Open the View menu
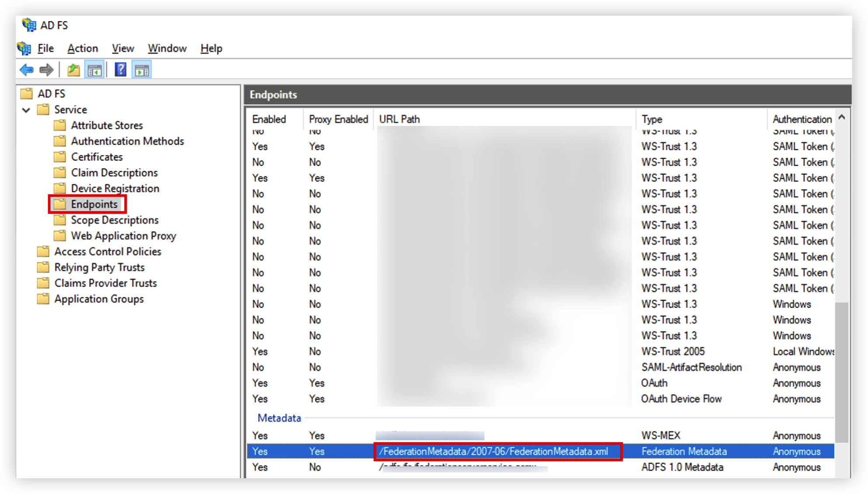The height and width of the screenshot is (494, 868). [123, 48]
